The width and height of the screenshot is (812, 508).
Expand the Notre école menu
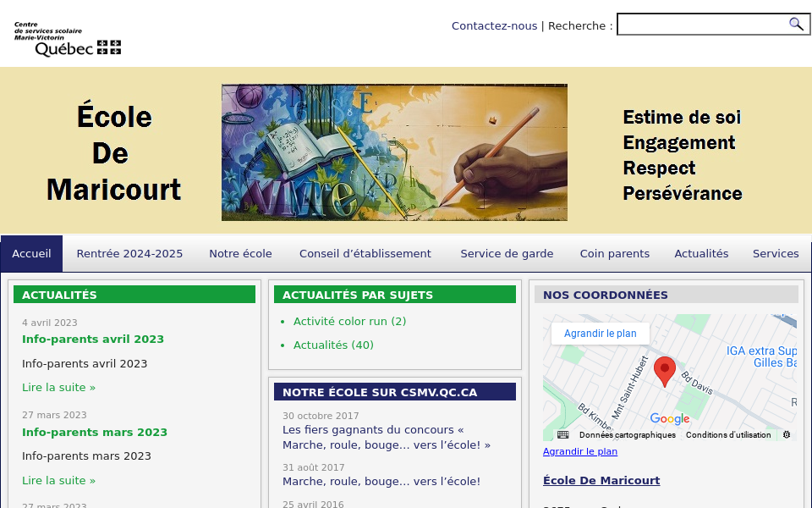[x=240, y=254]
